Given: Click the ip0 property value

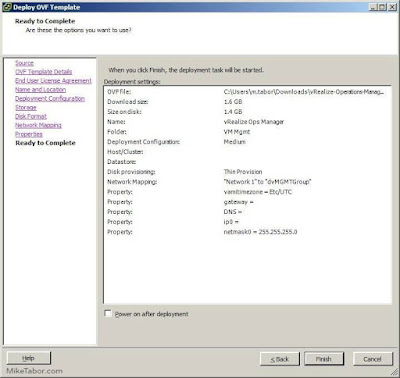Looking at the screenshot, I should (x=231, y=222).
